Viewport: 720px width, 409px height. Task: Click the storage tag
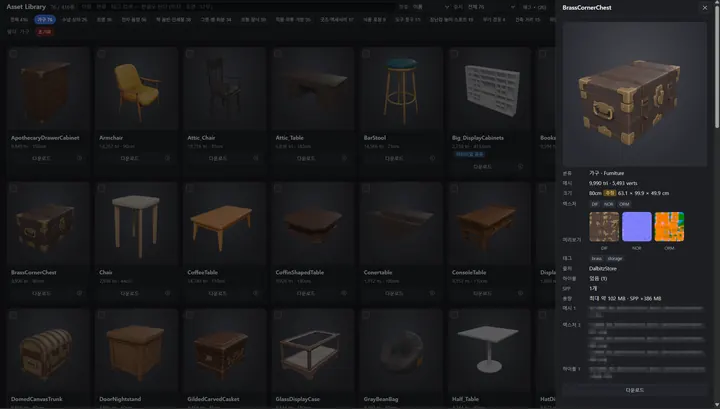pos(615,258)
